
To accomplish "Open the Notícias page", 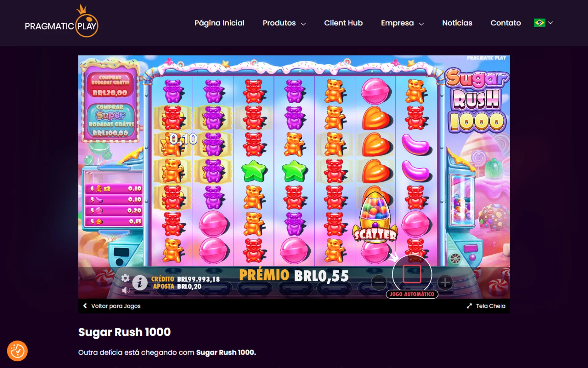I will pos(457,23).
